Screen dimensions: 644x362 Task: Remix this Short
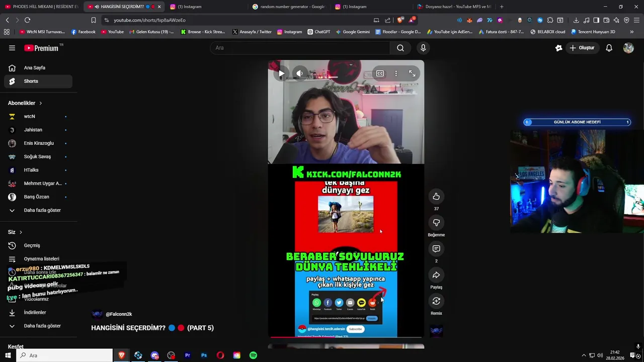[436, 301]
